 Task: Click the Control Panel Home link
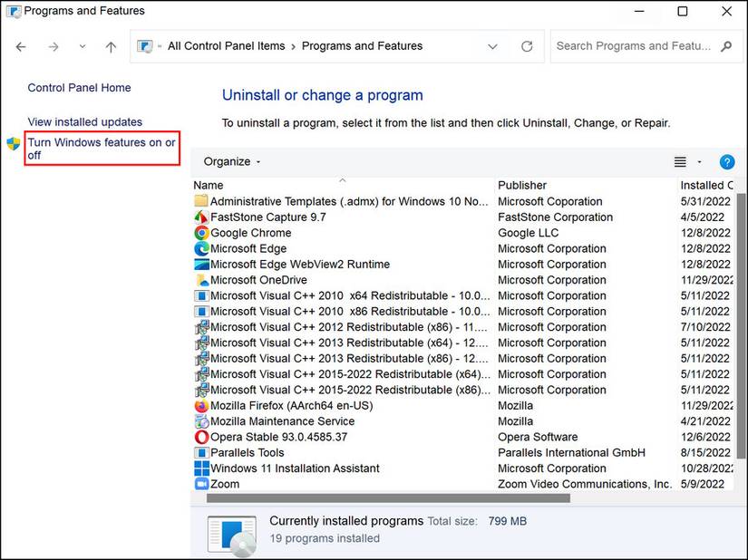pos(79,88)
